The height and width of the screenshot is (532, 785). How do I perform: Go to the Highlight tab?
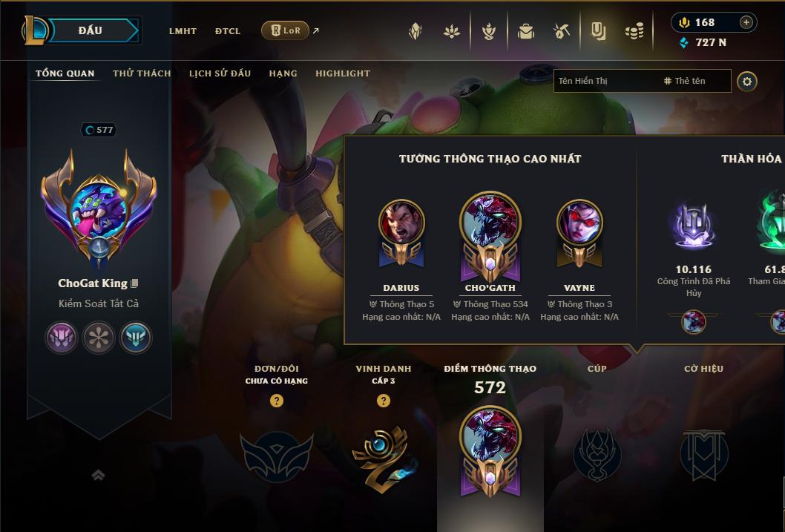[x=343, y=73]
